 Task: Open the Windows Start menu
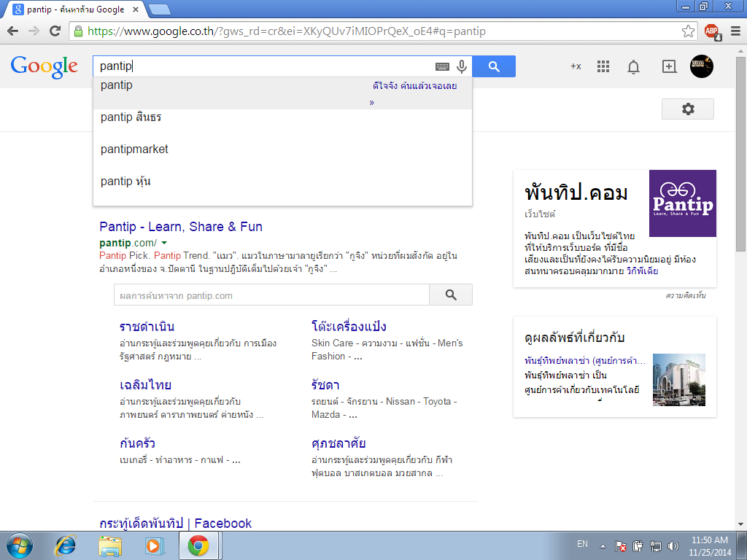tap(19, 545)
